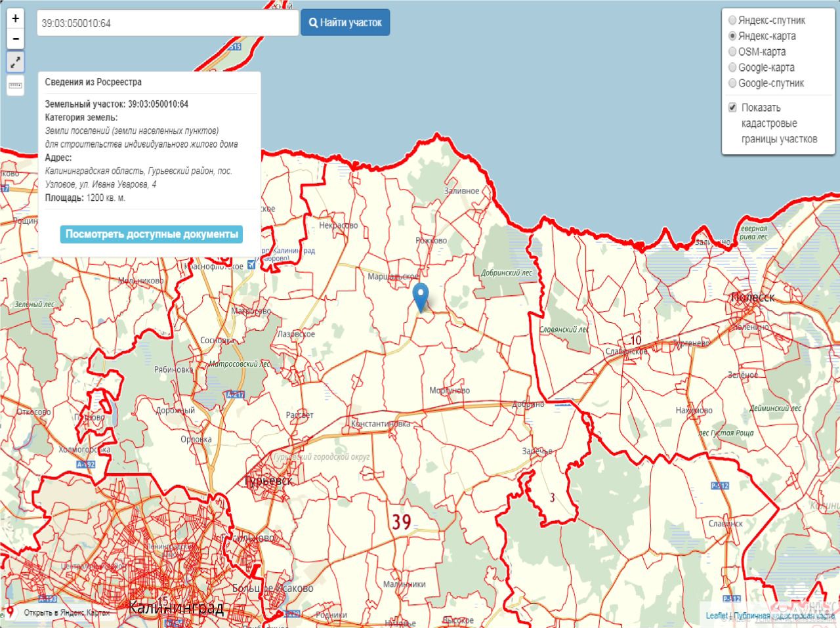The height and width of the screenshot is (628, 840).
Task: Click the Сведения из Росреестра heading
Action: pyautogui.click(x=93, y=82)
